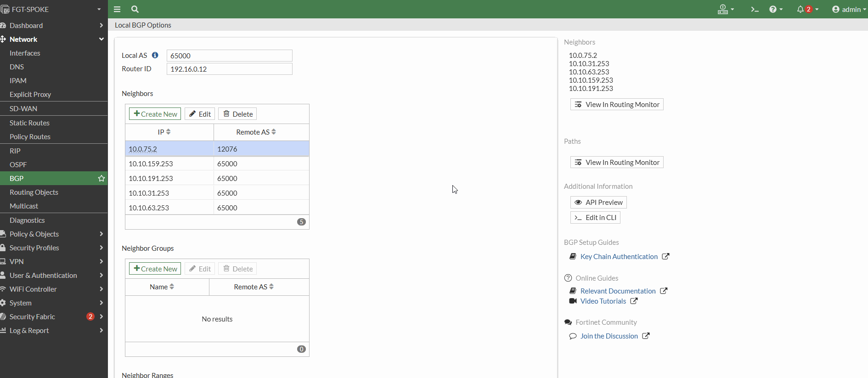Screen dimensions: 868x378
Task: Open Join the Discussion link
Action: pos(609,336)
